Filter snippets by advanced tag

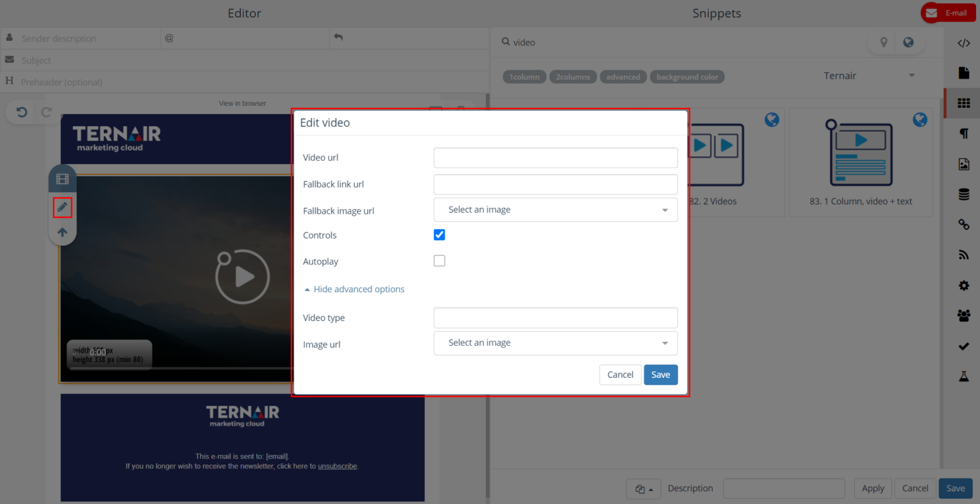click(x=623, y=77)
